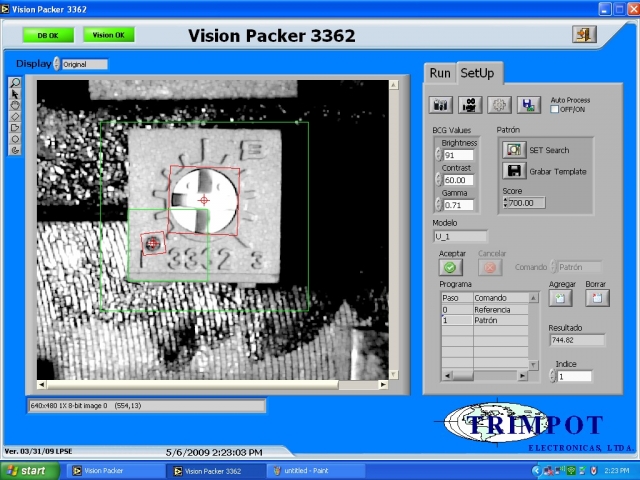Select the Patrón row in Programa table
This screenshot has height=480, width=640.
coord(485,320)
